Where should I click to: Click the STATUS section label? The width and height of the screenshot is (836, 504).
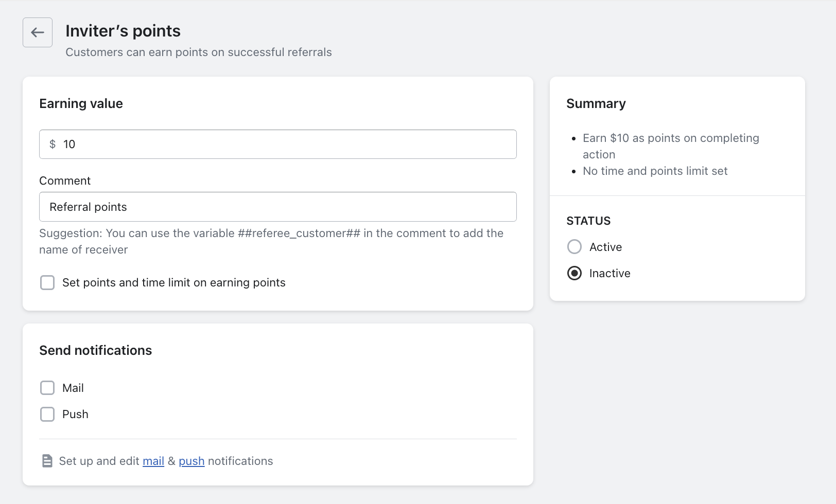pyautogui.click(x=588, y=221)
